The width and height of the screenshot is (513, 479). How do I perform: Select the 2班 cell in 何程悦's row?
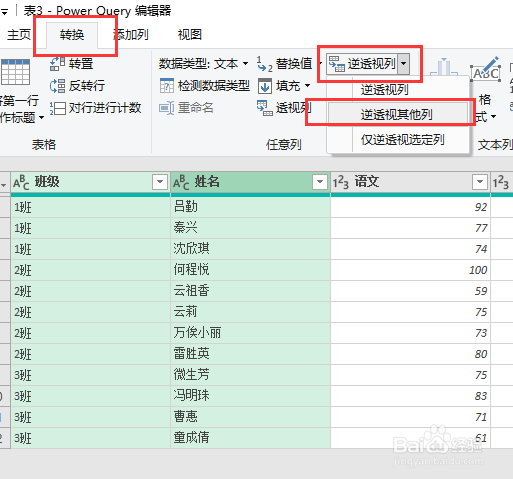(x=91, y=270)
